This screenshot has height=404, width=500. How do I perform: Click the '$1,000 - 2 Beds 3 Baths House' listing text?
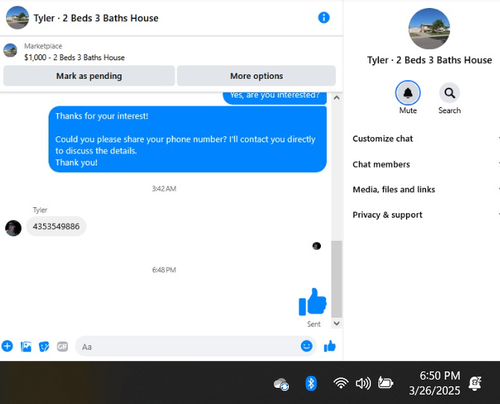click(x=74, y=57)
